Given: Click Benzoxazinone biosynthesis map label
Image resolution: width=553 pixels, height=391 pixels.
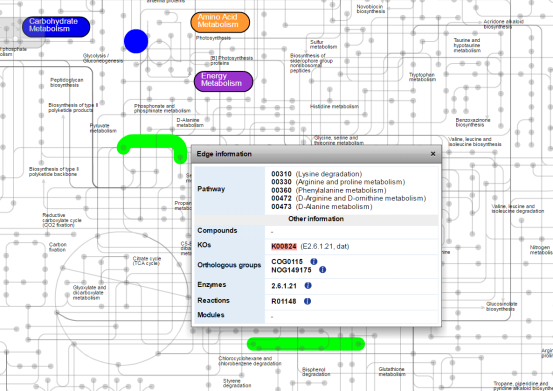Looking at the screenshot, I should click(x=473, y=122).
